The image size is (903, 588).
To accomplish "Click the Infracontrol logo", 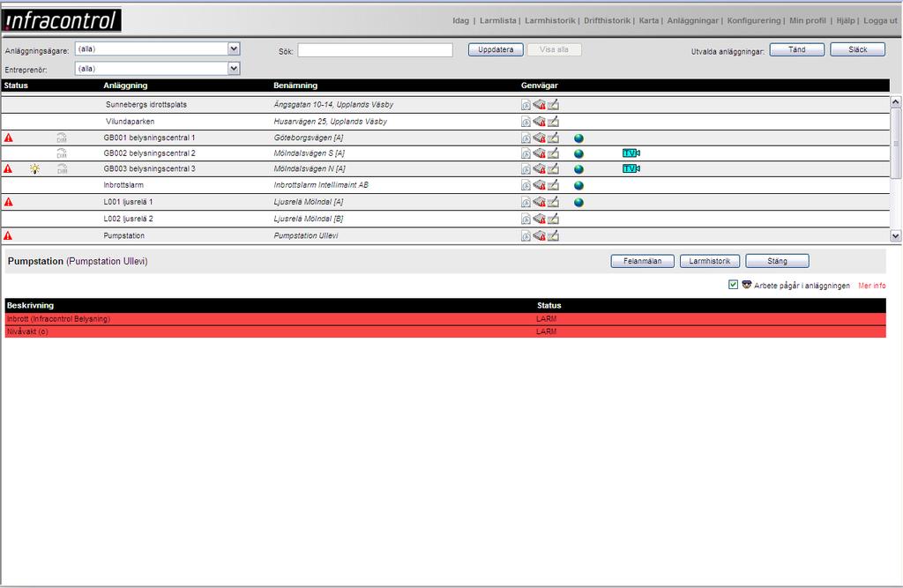I will [x=62, y=20].
